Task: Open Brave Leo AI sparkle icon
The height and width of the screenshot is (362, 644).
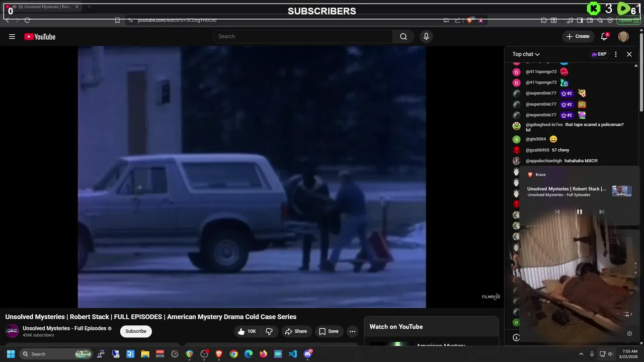Action: pyautogui.click(x=600, y=20)
